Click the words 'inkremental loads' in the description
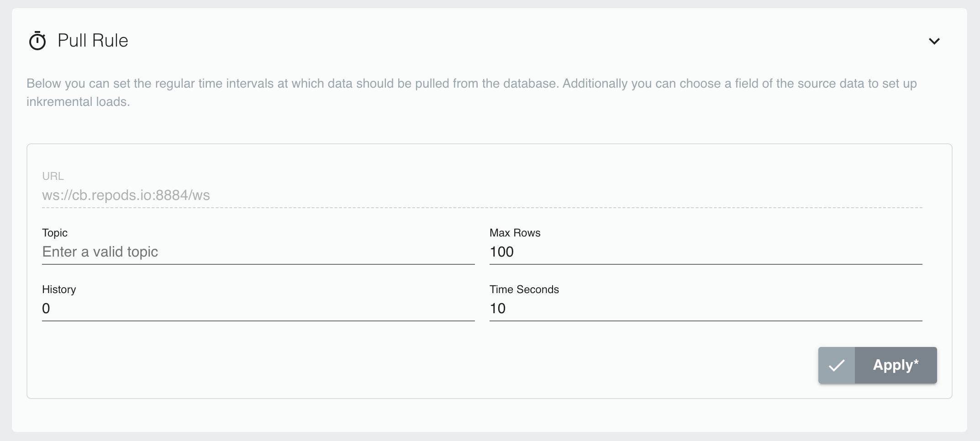 tap(78, 102)
